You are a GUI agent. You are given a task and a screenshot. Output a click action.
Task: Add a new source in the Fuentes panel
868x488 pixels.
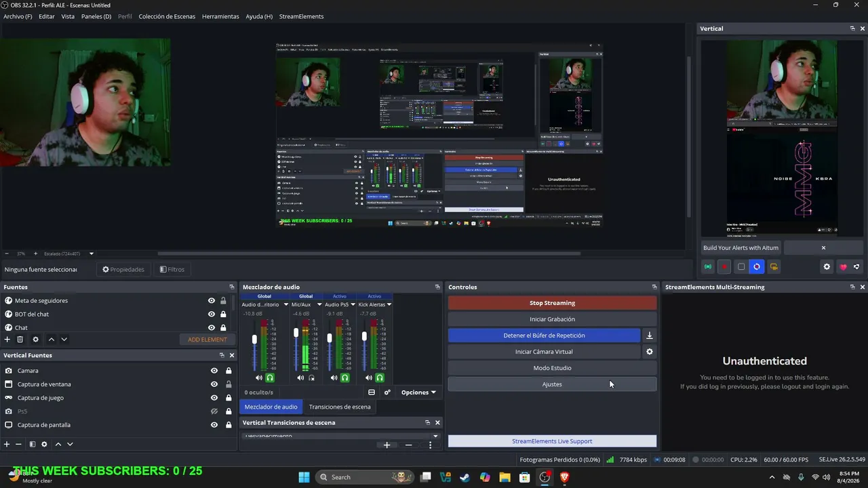pos(7,339)
